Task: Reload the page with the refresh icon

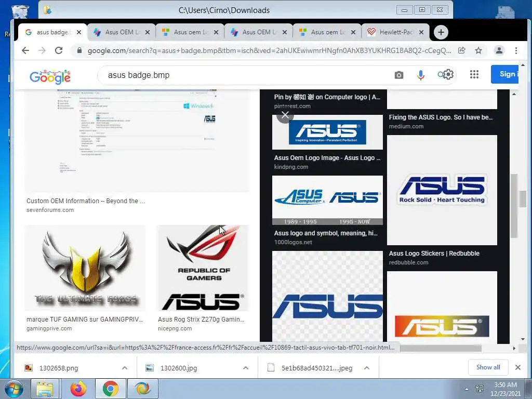Action: click(x=59, y=50)
